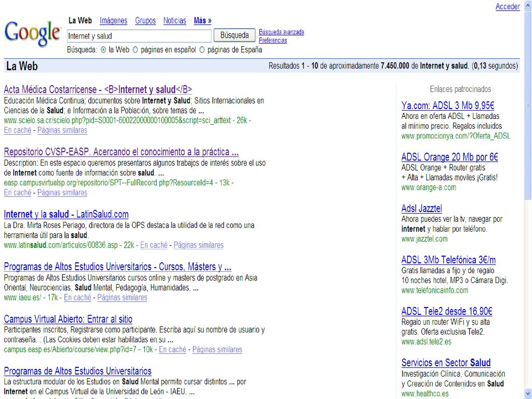This screenshot has width=532, height=399.
Task: Open 'En caché' for LatinSalud result
Action: 154,245
